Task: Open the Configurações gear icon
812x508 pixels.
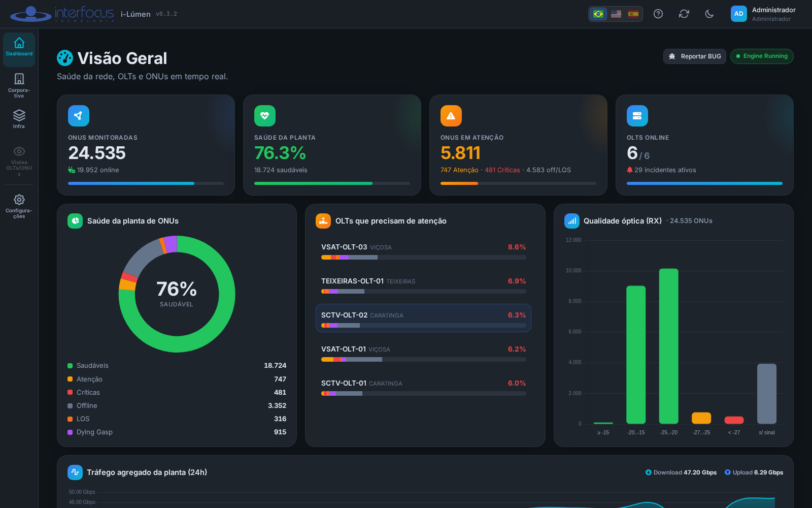Action: tap(19, 200)
